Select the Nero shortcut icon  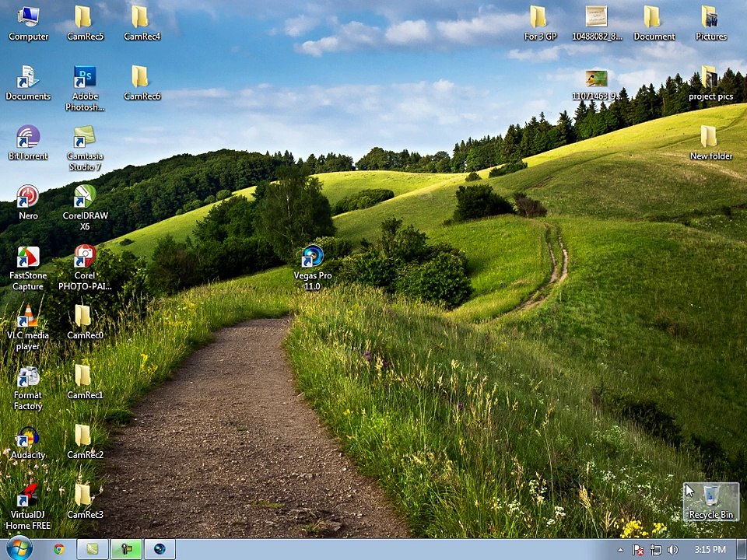[28, 202]
